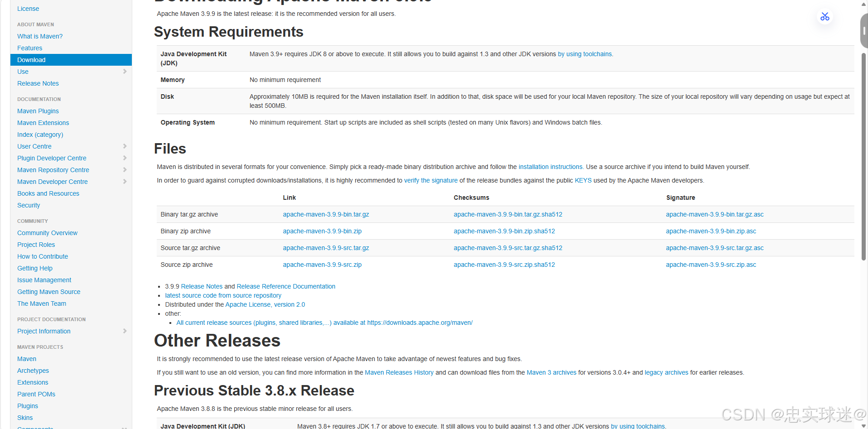Expand the Plugin Developer Centre arrow
This screenshot has height=429, width=868.
(x=125, y=158)
